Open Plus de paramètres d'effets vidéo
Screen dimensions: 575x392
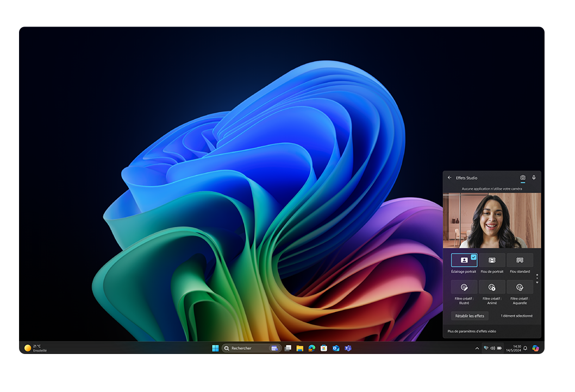click(x=472, y=331)
